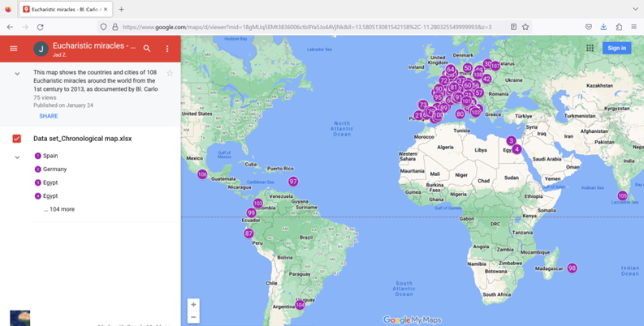Click map marker 3 in Egypt
This screenshot has height=326, width=644.
(x=511, y=140)
